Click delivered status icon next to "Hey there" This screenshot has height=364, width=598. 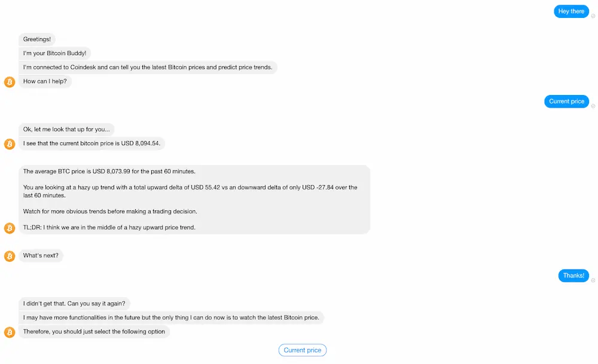pos(593,16)
